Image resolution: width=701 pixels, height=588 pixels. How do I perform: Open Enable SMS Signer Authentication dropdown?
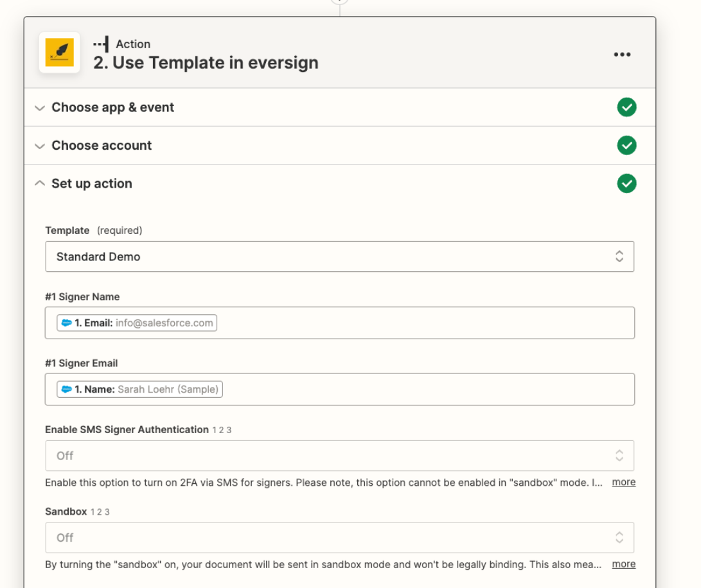tap(340, 456)
